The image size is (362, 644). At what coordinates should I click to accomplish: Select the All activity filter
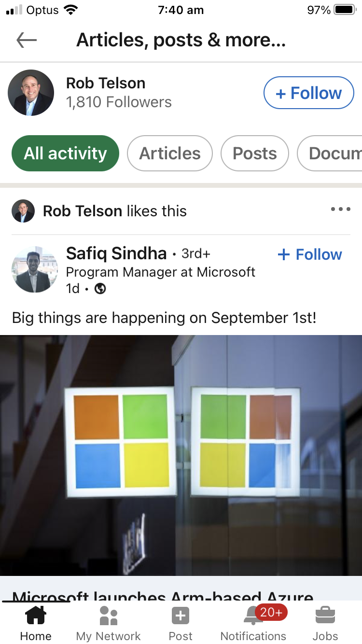click(x=65, y=154)
